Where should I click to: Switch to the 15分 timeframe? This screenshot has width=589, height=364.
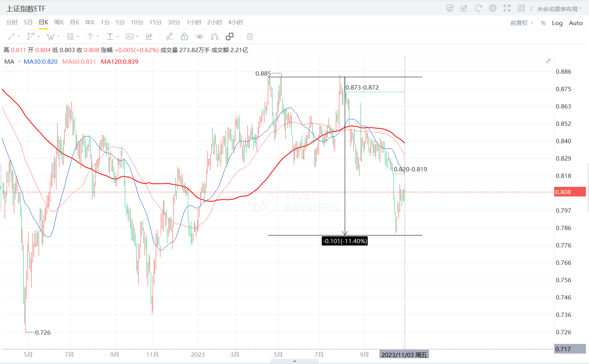pos(155,22)
